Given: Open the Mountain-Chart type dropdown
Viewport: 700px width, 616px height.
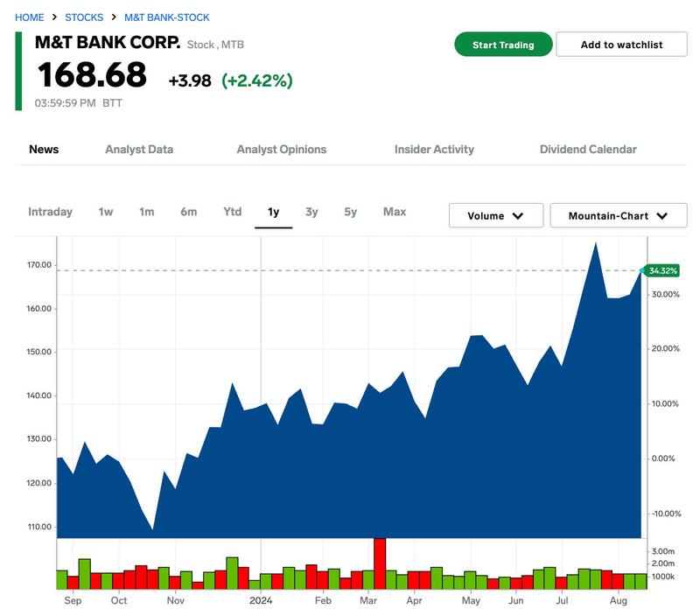Looking at the screenshot, I should (618, 216).
